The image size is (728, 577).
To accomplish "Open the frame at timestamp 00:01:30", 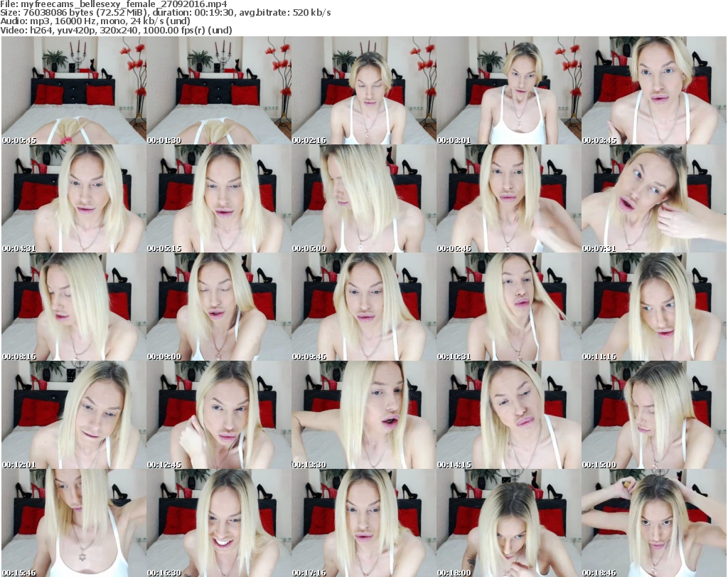I will 219,90.
